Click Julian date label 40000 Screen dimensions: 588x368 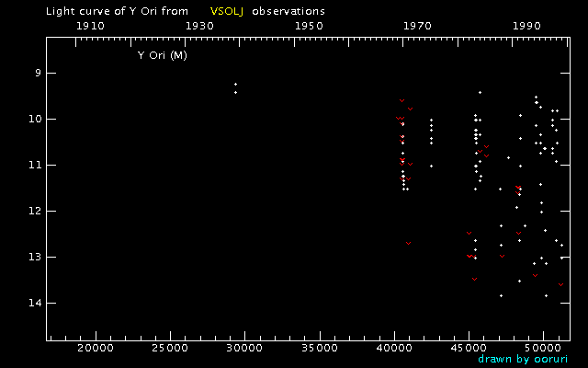click(x=394, y=348)
